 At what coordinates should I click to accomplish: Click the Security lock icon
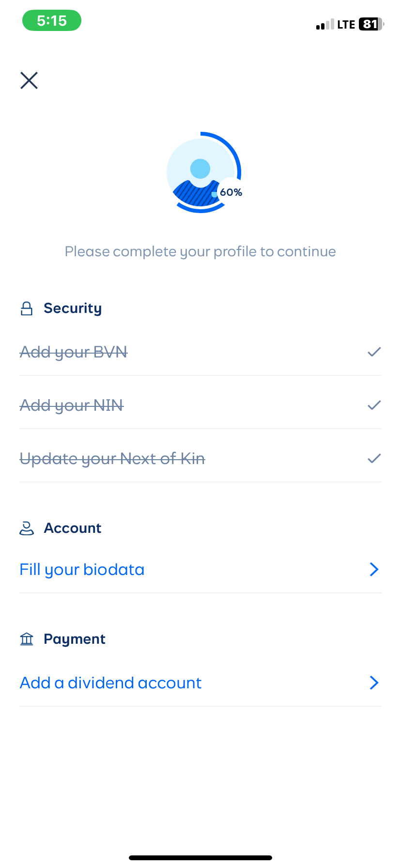27,309
